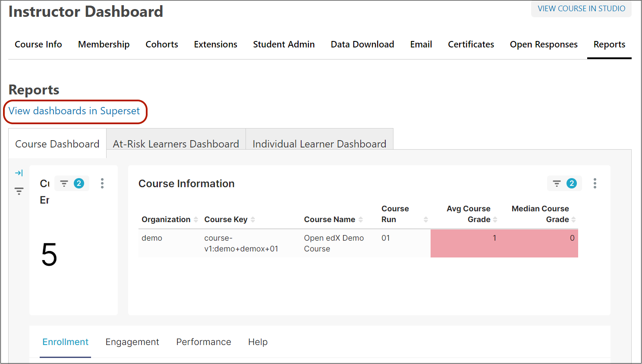Select the Engagement tab

point(132,342)
